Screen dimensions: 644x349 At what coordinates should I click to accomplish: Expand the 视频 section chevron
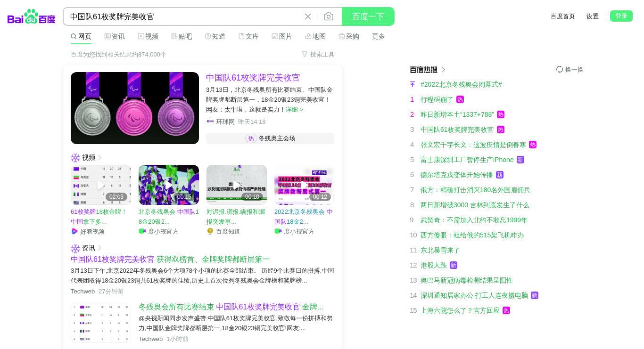pyautogui.click(x=99, y=158)
